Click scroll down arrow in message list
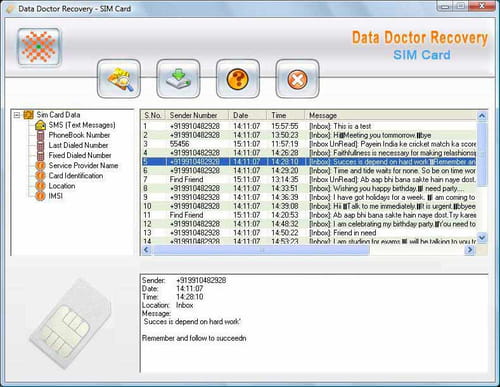This screenshot has width=500, height=387. 482,238
